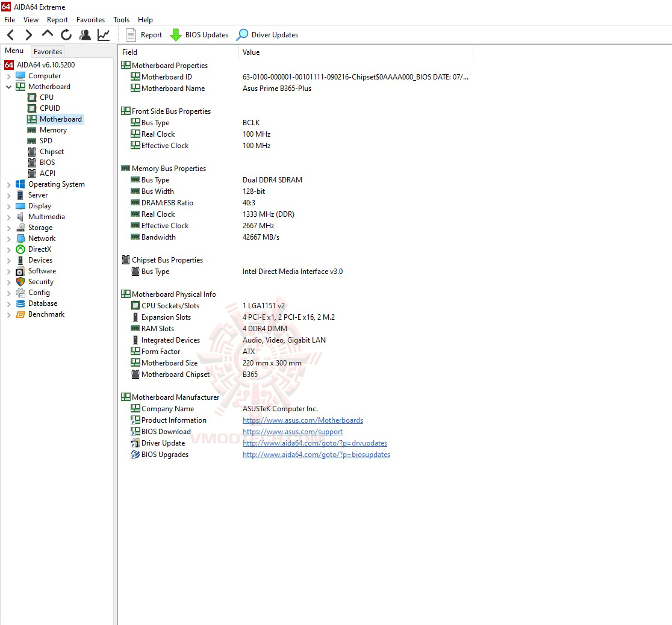Open the Report menu
The width and height of the screenshot is (672, 625).
tap(57, 20)
